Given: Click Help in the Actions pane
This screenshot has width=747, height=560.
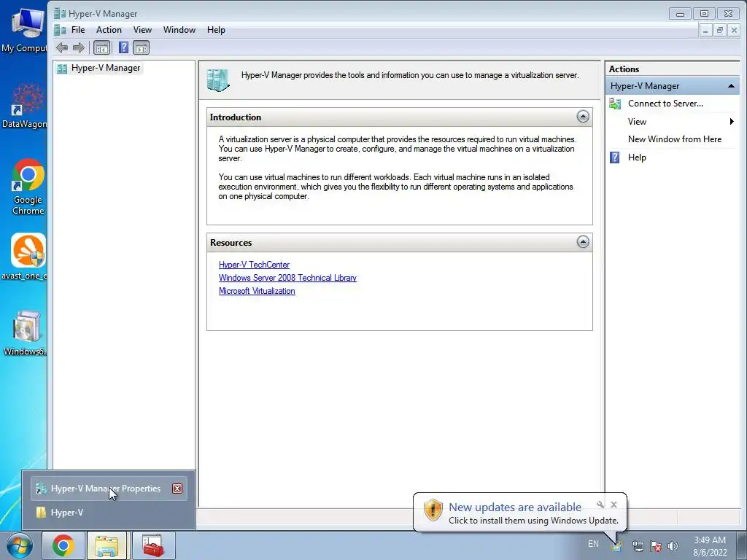Looking at the screenshot, I should pyautogui.click(x=637, y=157).
